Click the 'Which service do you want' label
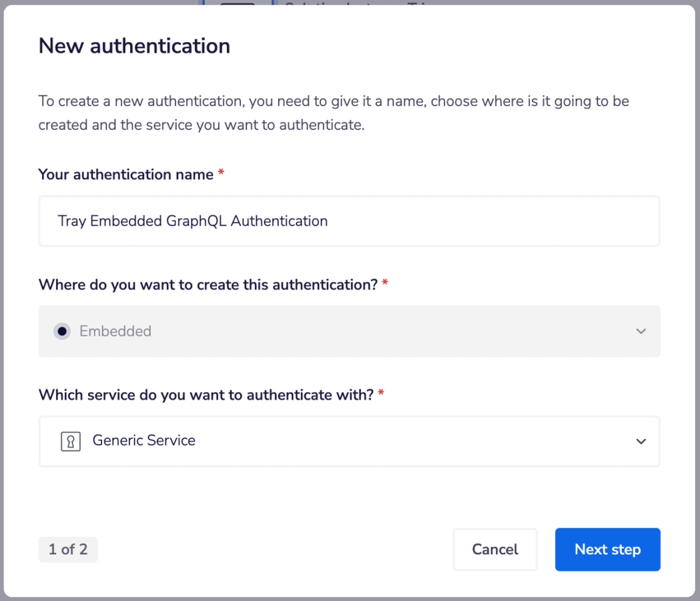Screen dimensions: 700x601 point(206,395)
